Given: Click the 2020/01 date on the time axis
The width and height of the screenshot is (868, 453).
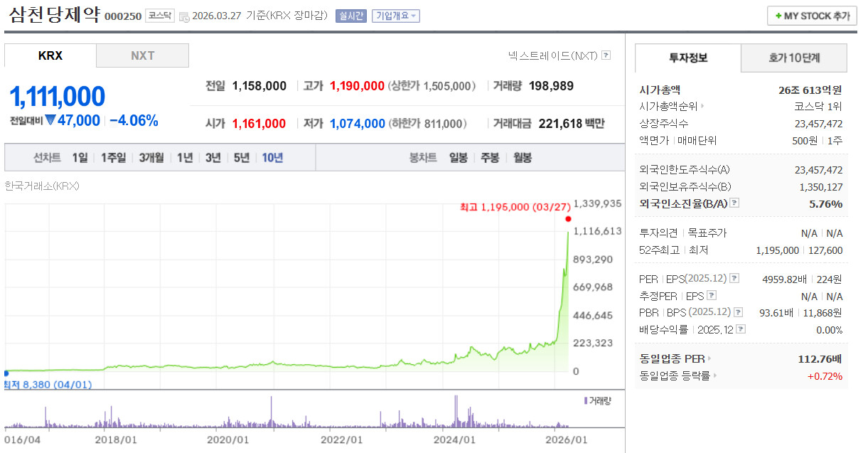Looking at the screenshot, I should click(228, 440).
